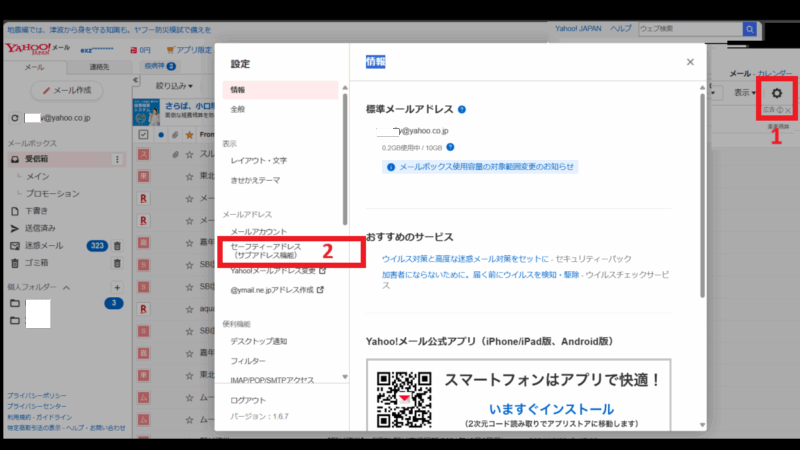Click help icon beside 10GB usage
The image size is (800, 450).
450,147
